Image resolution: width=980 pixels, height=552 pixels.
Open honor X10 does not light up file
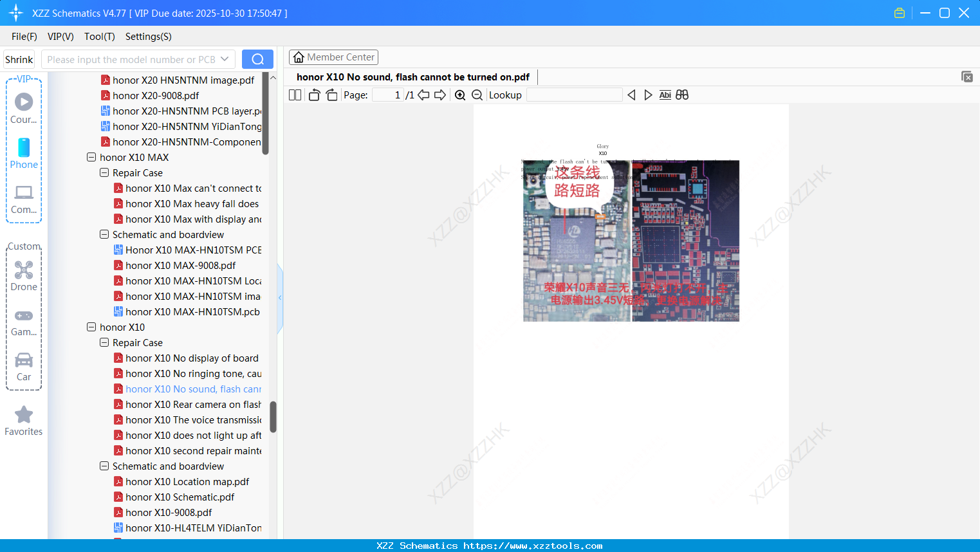(x=193, y=435)
